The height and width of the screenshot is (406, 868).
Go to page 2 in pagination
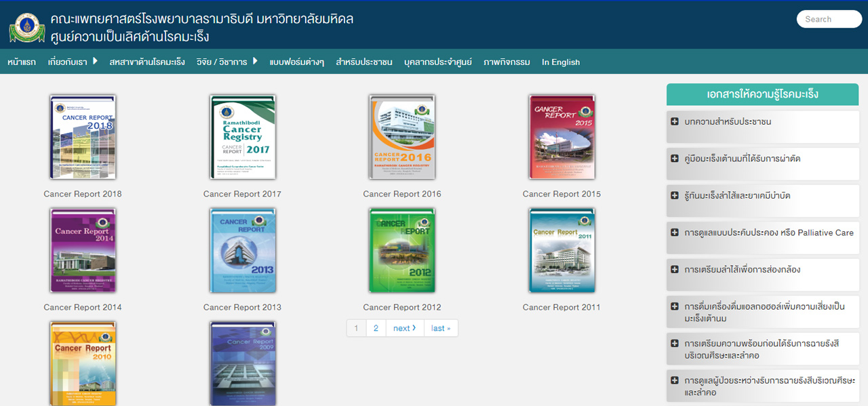coord(376,328)
